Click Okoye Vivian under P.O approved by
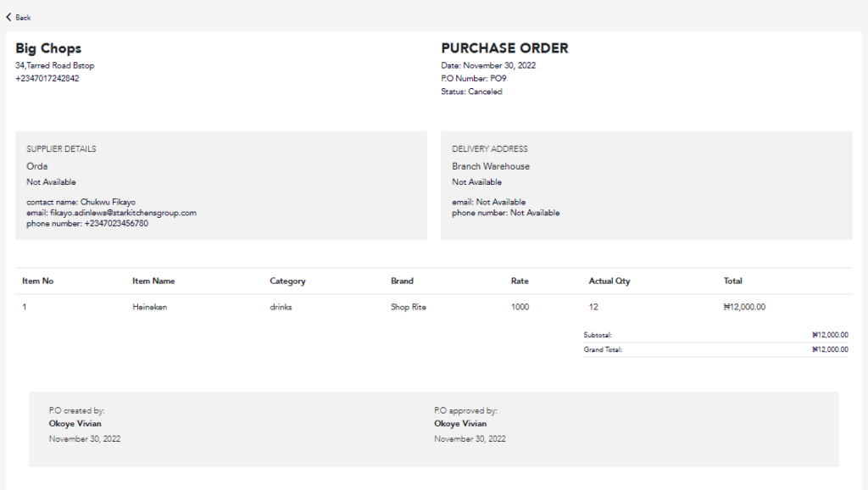The width and height of the screenshot is (868, 490). click(460, 424)
